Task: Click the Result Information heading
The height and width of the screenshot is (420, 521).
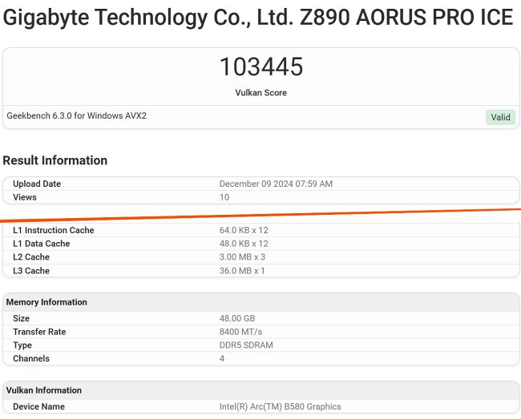Action: tap(55, 160)
